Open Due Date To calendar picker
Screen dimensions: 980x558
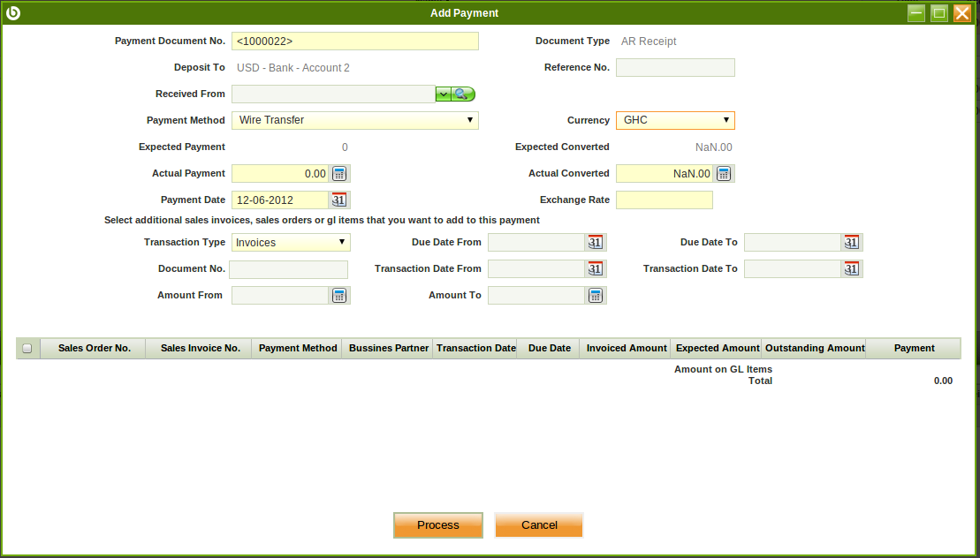852,243
